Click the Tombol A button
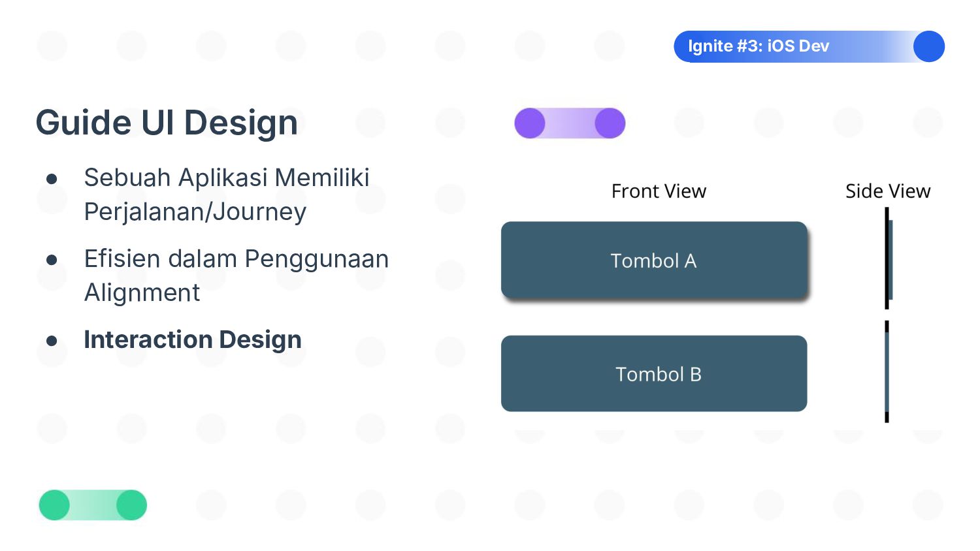Viewport: 980px width, 551px height. (x=654, y=260)
